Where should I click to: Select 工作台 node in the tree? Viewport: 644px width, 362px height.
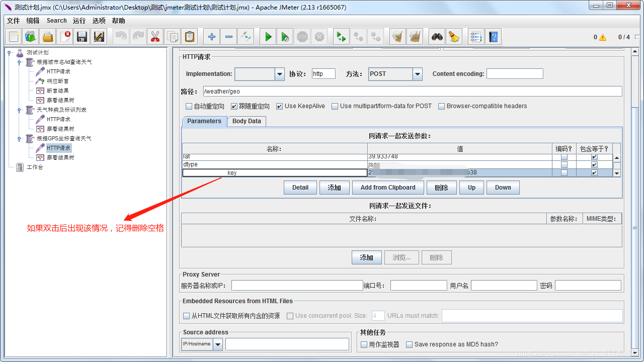[x=35, y=167]
